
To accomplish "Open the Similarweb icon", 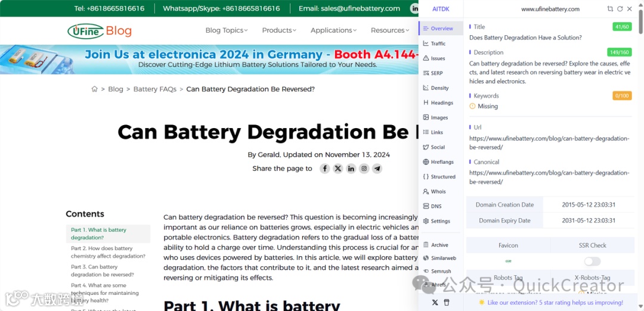I will 426,258.
